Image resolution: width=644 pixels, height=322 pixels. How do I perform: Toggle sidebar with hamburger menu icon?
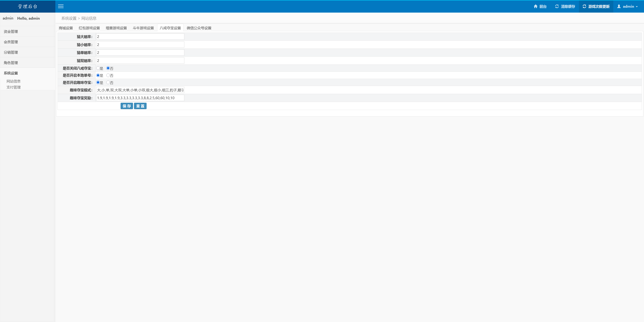point(61,7)
